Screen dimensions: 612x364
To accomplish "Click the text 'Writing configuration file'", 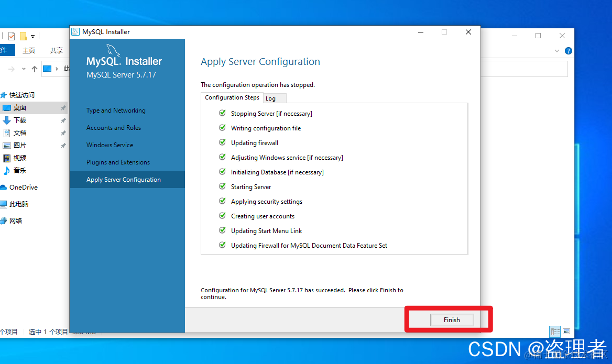I will click(x=266, y=128).
